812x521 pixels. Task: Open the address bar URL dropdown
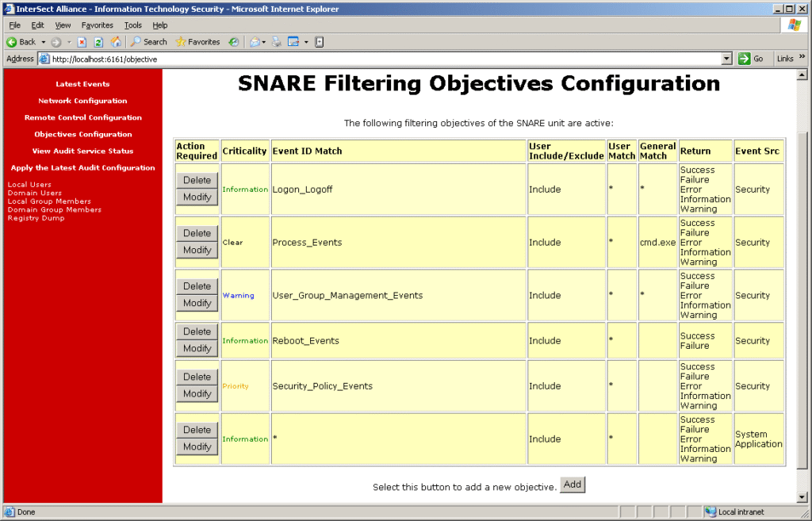[x=726, y=59]
